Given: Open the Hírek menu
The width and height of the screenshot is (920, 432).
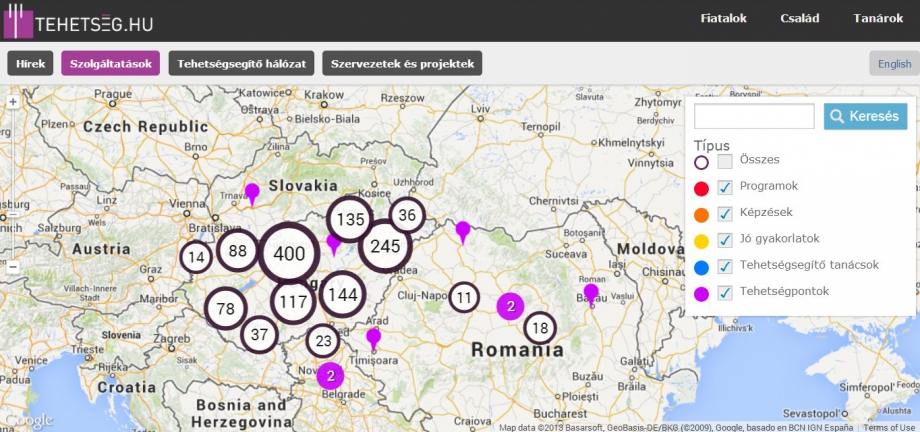Looking at the screenshot, I should point(31,63).
